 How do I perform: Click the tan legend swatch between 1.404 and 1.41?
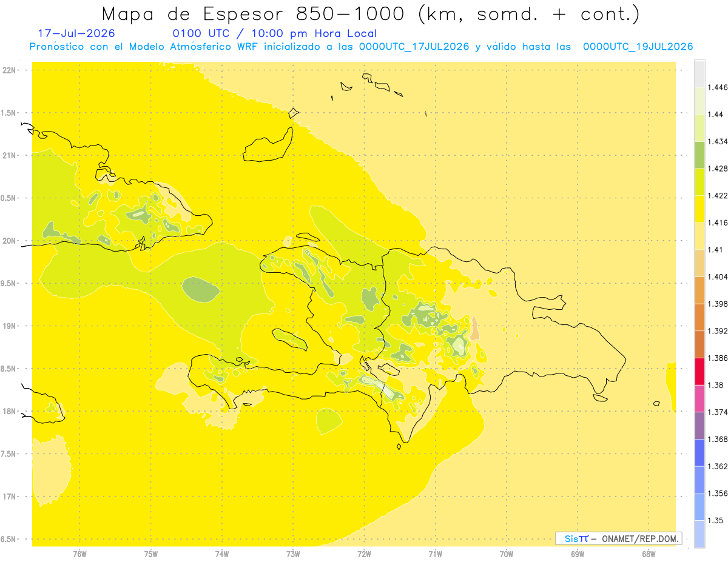[699, 263]
